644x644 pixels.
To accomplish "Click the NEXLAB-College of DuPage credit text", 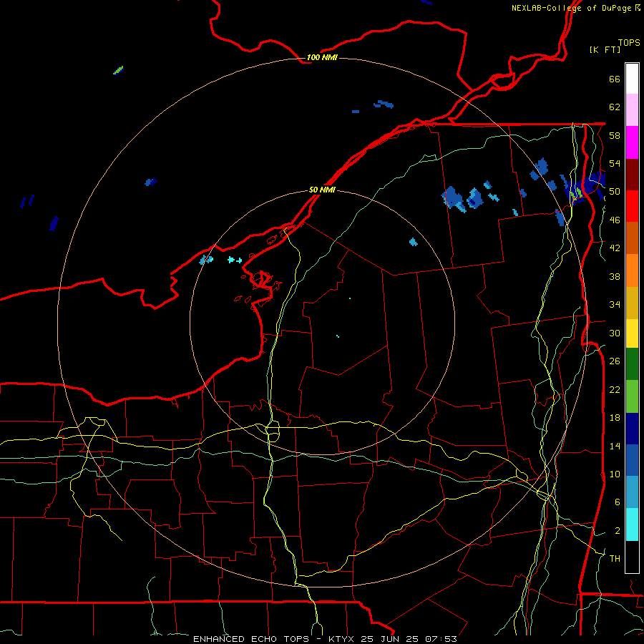I will [575, 8].
